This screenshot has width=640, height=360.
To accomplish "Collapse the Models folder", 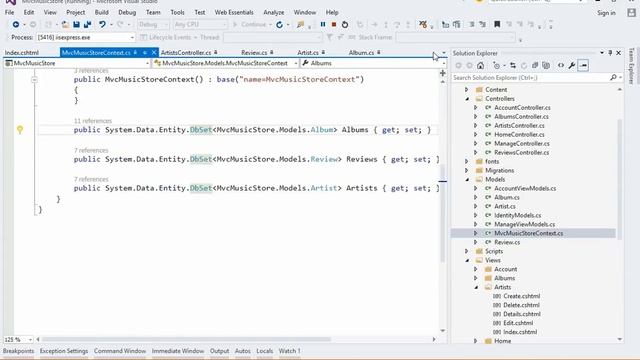I will tap(467, 180).
